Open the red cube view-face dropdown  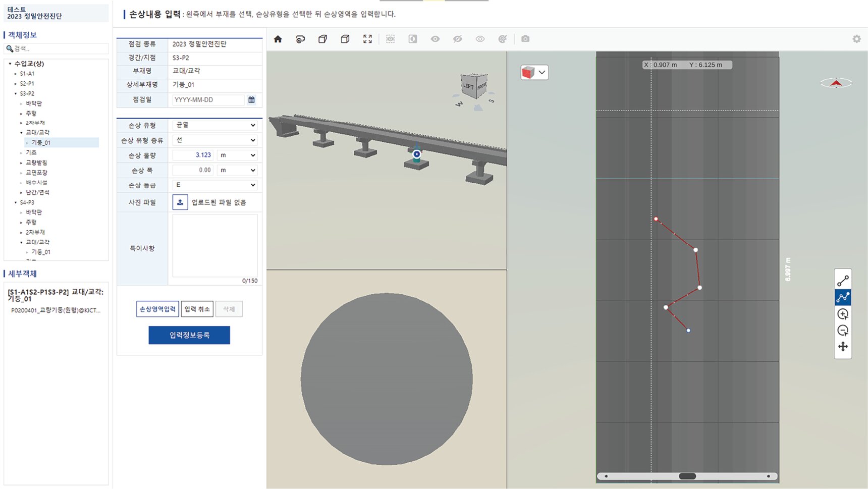click(x=534, y=73)
